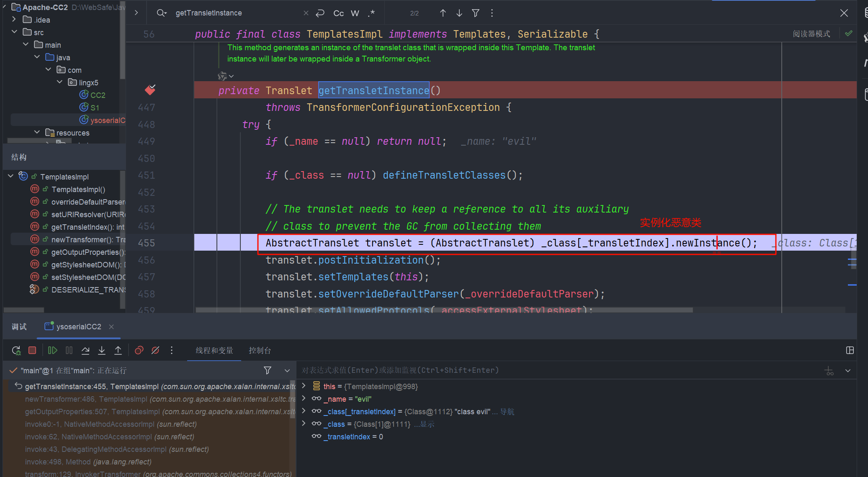
Task: Jump to previous search occurrence arrow
Action: [443, 13]
